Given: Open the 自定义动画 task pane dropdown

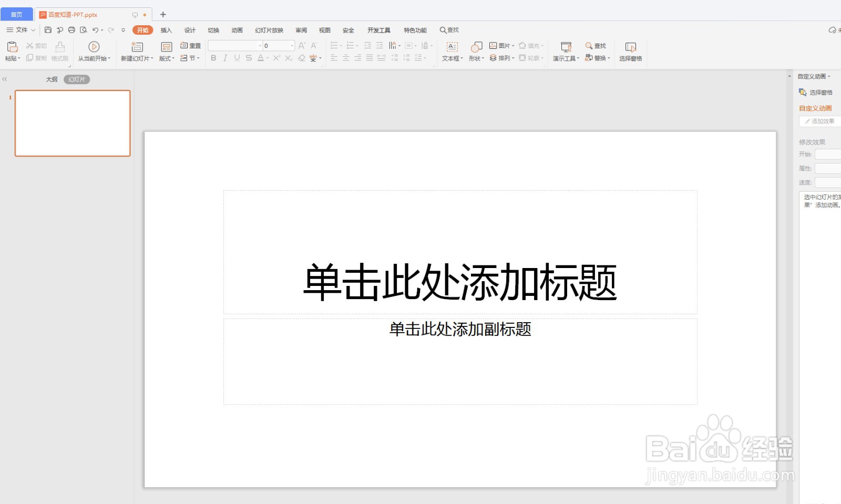Looking at the screenshot, I should pos(814,76).
